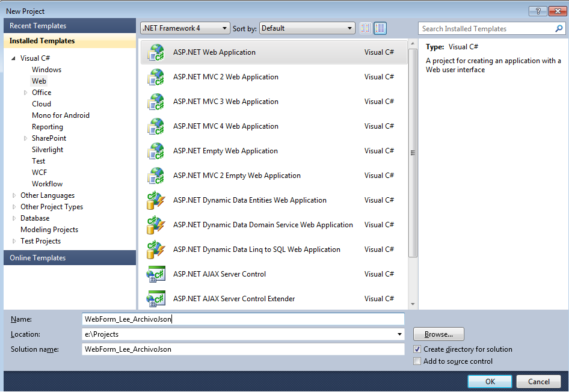Expand the Office tree node

click(25, 93)
